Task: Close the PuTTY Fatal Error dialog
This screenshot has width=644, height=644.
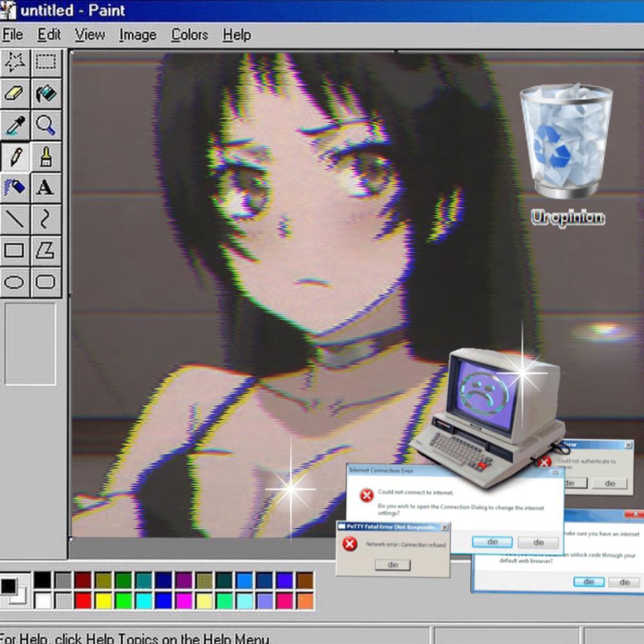Action: (445, 527)
